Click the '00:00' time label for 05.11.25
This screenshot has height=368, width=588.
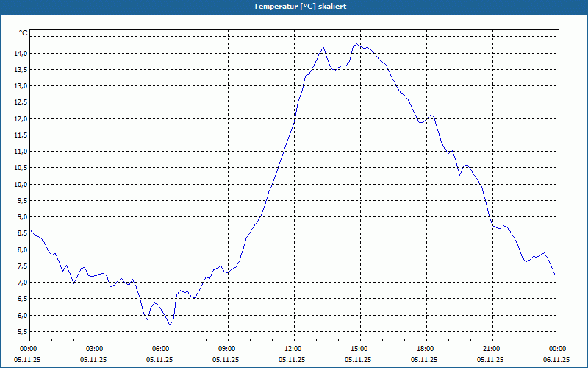(27, 349)
